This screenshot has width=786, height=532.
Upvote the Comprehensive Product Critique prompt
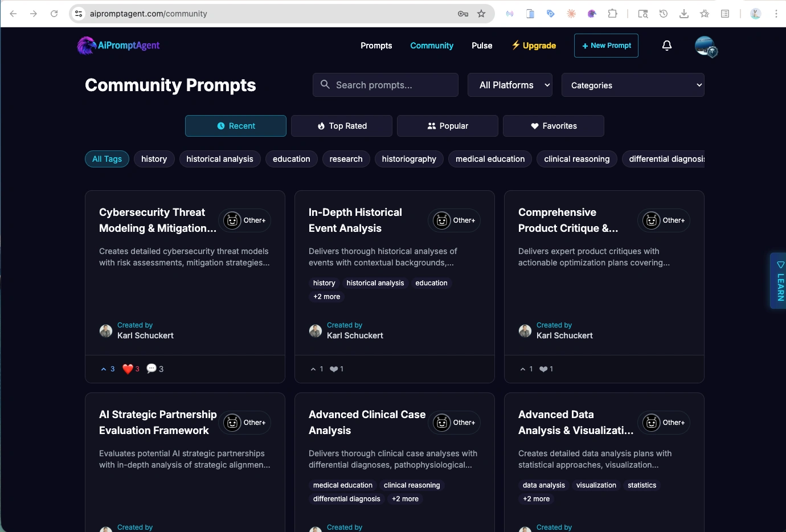point(526,369)
